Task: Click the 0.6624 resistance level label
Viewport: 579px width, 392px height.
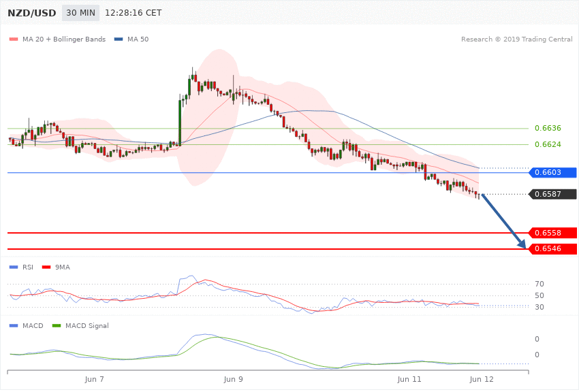Action: pos(548,144)
